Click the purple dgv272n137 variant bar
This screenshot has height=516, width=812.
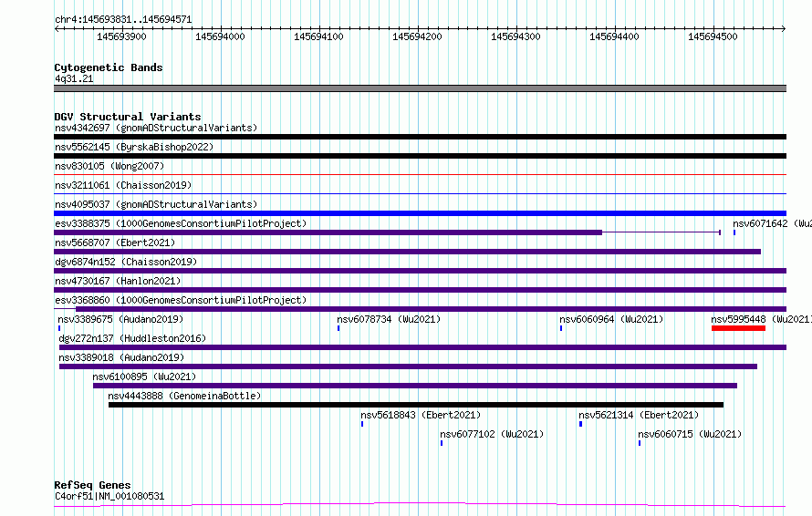tap(422, 347)
